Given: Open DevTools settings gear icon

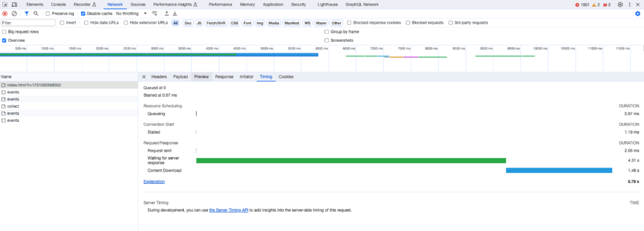Looking at the screenshot, I should tap(620, 5).
